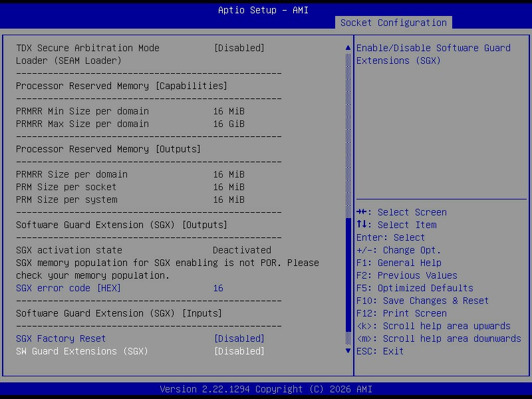Select the SW Guard Extensions (SGX) option
This screenshot has width=532, height=399.
82,351
